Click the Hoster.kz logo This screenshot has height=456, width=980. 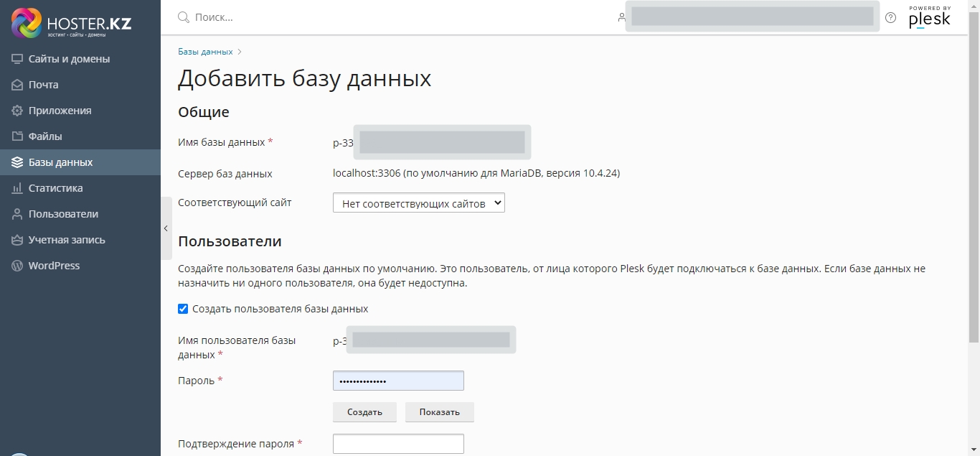click(x=72, y=23)
